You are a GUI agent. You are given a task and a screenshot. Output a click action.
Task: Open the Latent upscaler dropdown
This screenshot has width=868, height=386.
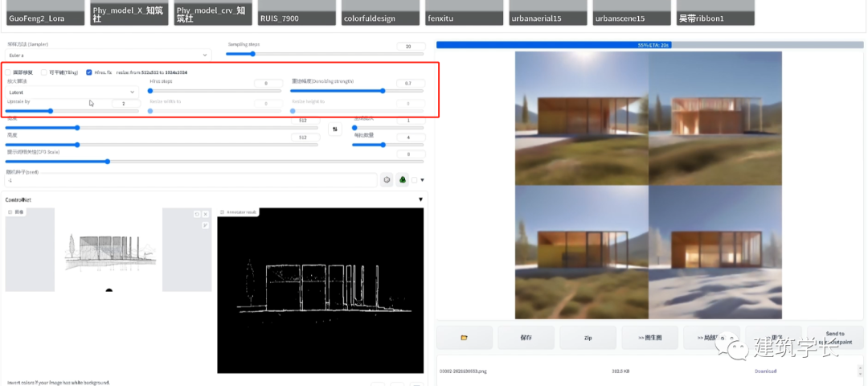72,92
